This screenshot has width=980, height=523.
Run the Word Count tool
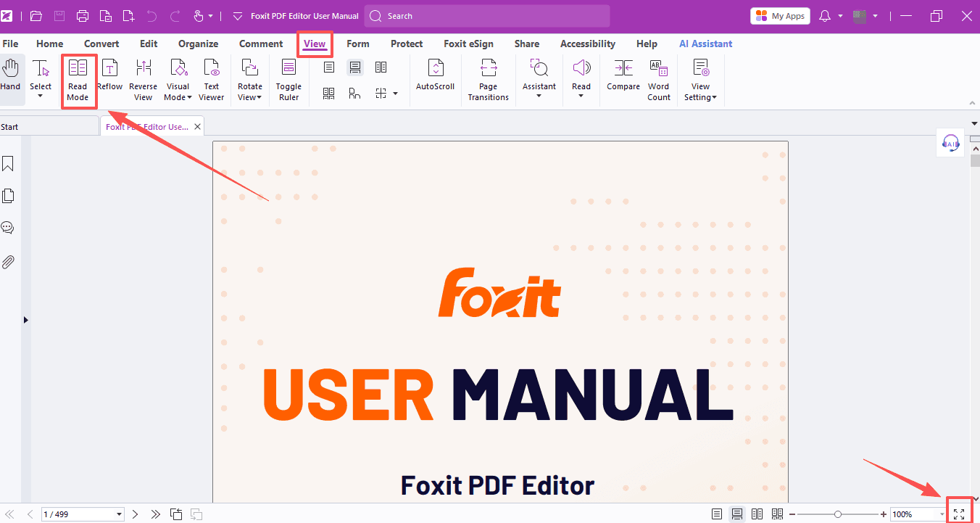coord(659,81)
